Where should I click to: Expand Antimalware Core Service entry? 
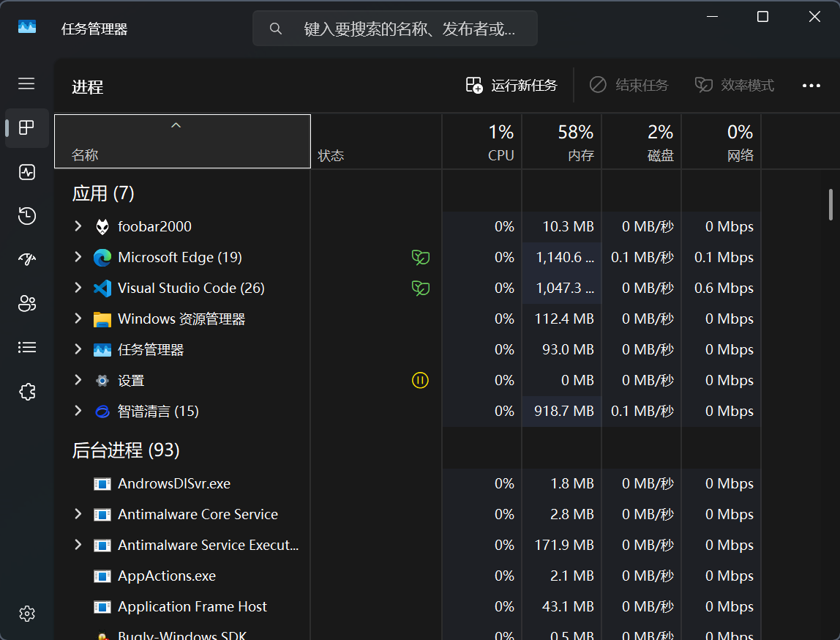tap(78, 514)
